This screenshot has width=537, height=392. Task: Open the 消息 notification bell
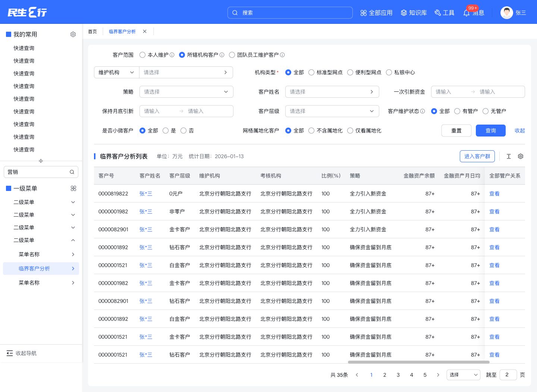point(467,13)
